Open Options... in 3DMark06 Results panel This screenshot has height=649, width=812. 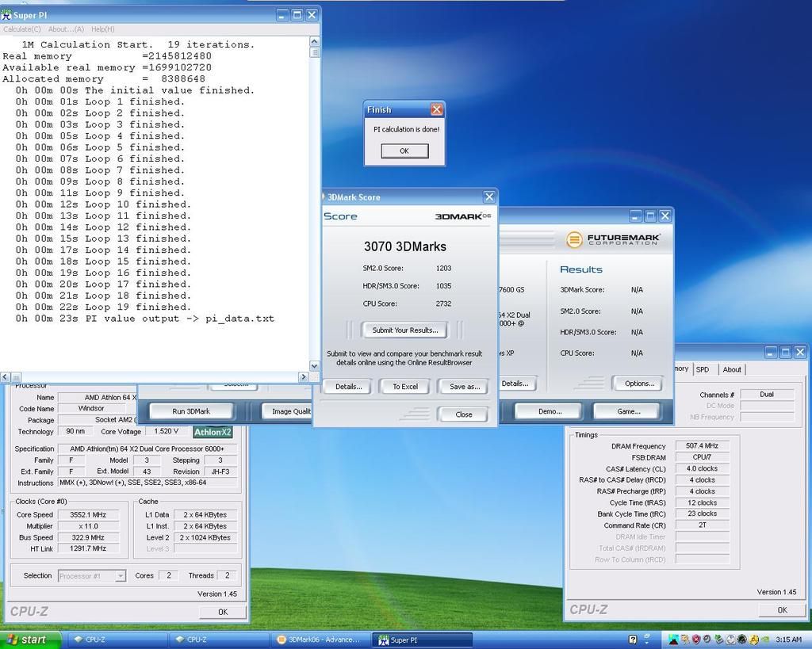[x=640, y=384]
